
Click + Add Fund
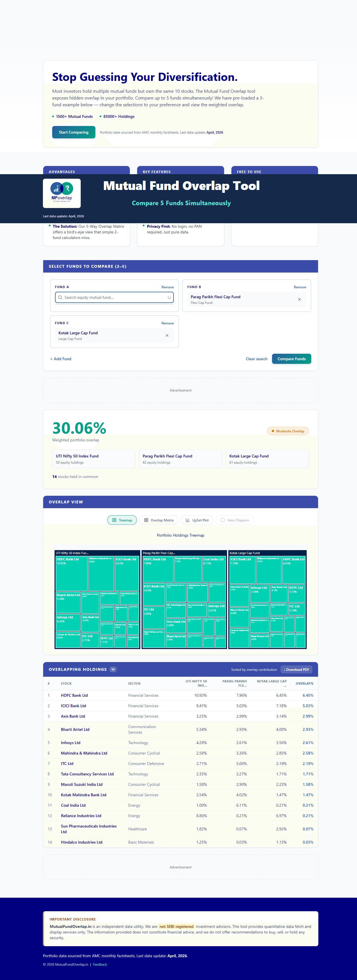[61, 359]
